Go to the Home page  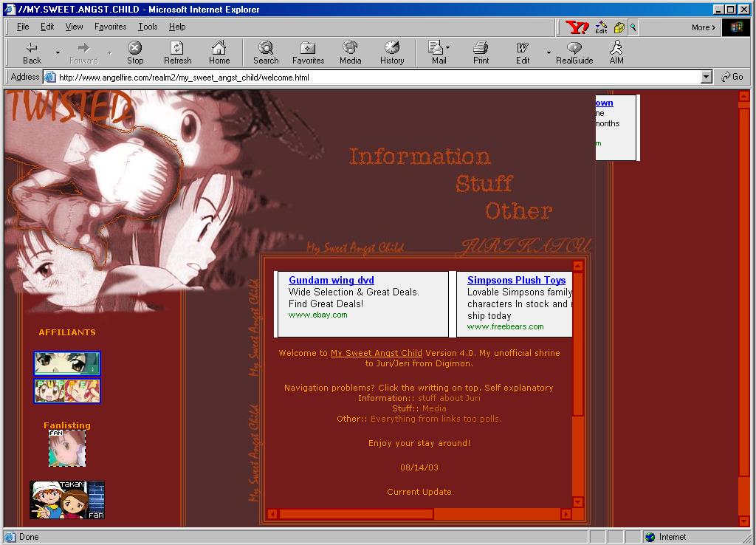pos(219,52)
